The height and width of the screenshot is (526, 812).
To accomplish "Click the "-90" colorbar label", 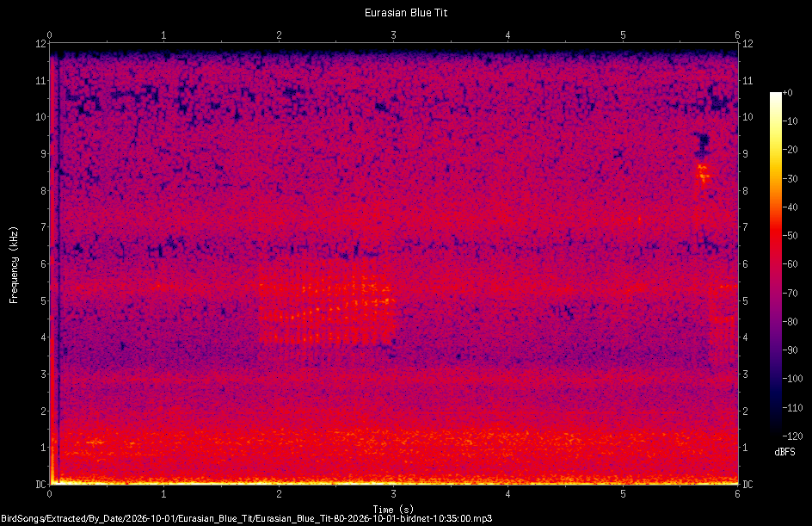I will point(790,350).
